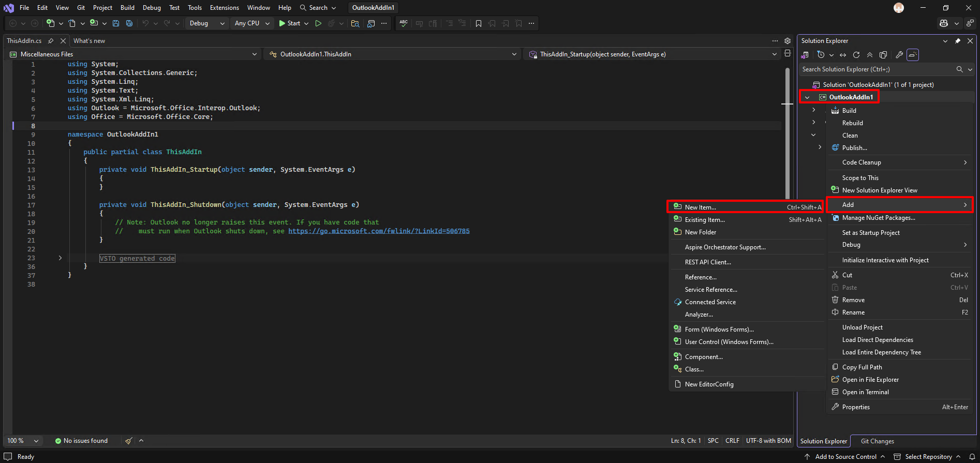Viewport: 980px width, 463px height.
Task: Toggle Auto Hide pin on Solution Explorer
Action: coord(958,41)
